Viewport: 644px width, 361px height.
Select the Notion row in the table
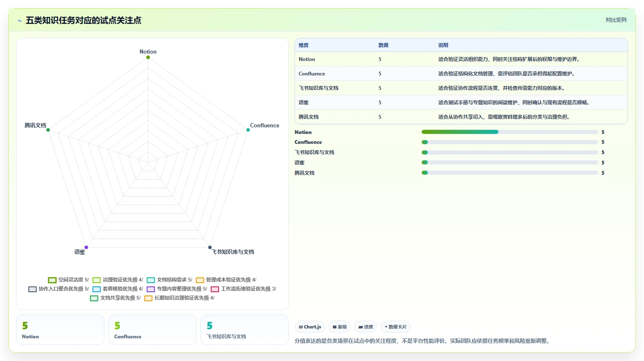pos(461,59)
